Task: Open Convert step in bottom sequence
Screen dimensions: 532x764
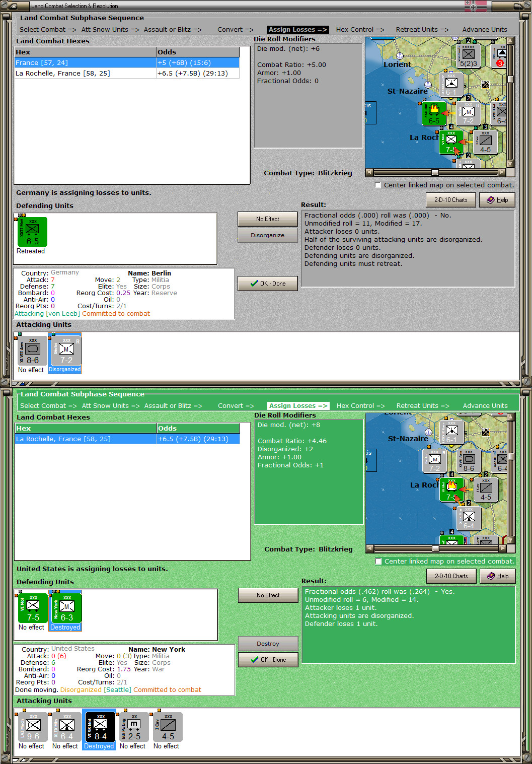Action: [x=236, y=406]
